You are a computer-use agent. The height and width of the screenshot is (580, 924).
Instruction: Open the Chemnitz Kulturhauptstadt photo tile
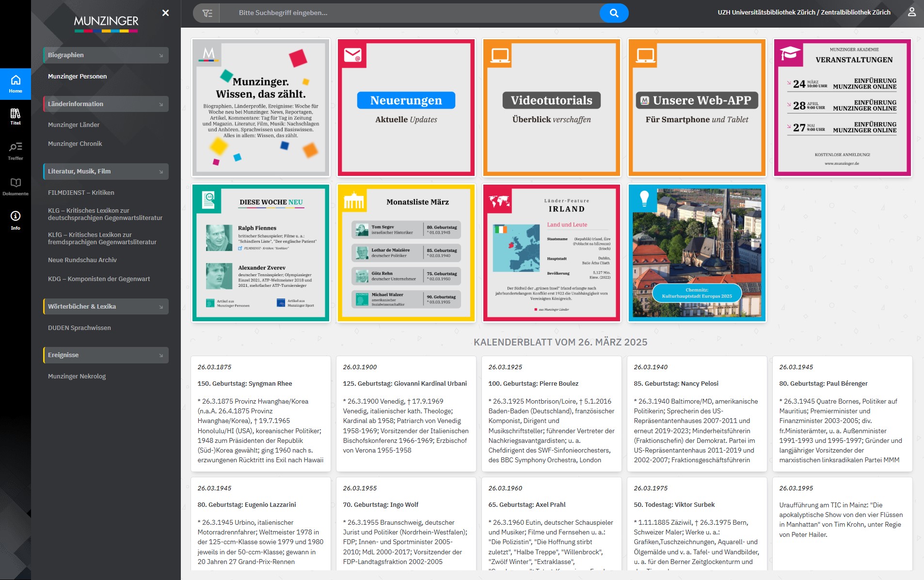pyautogui.click(x=697, y=253)
